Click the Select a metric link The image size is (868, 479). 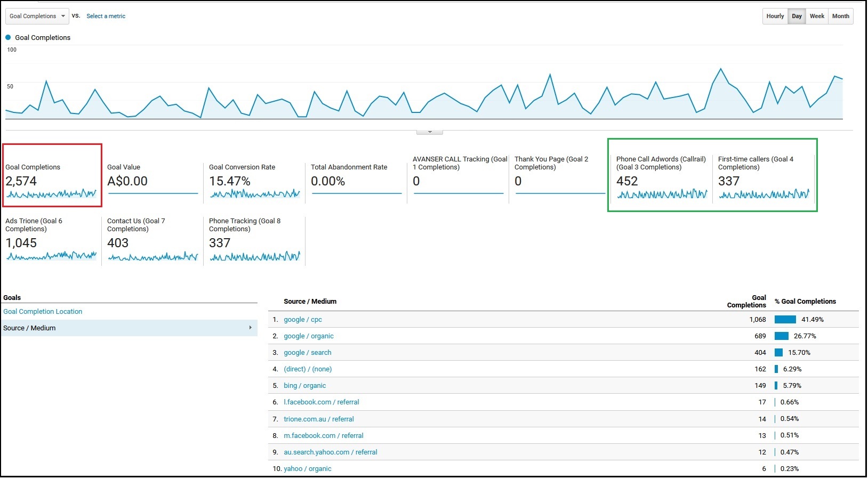tap(106, 16)
